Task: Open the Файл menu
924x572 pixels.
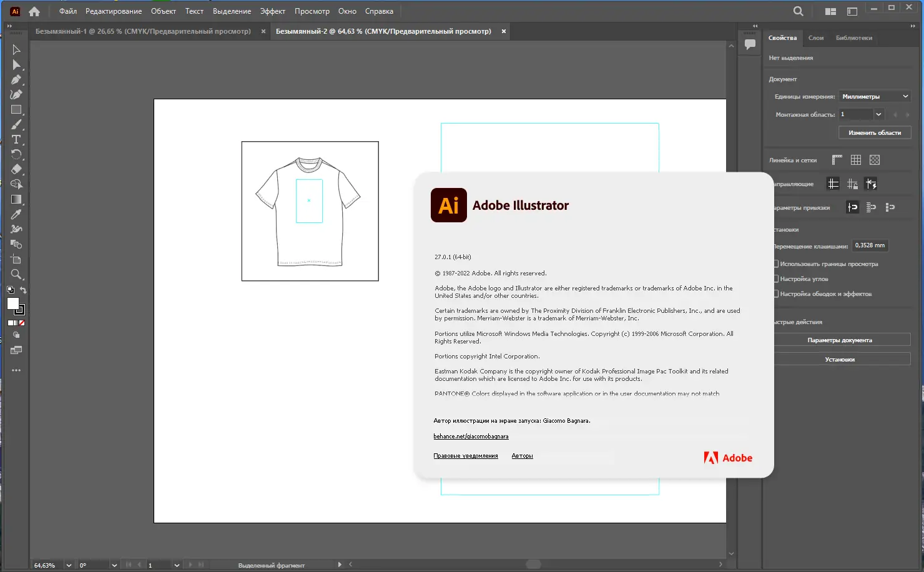Action: (68, 11)
